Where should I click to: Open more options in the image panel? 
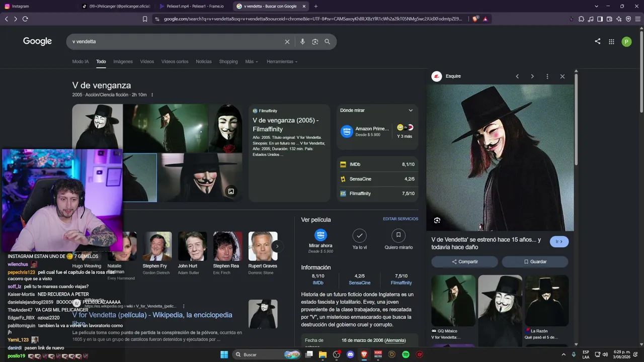tap(547, 76)
